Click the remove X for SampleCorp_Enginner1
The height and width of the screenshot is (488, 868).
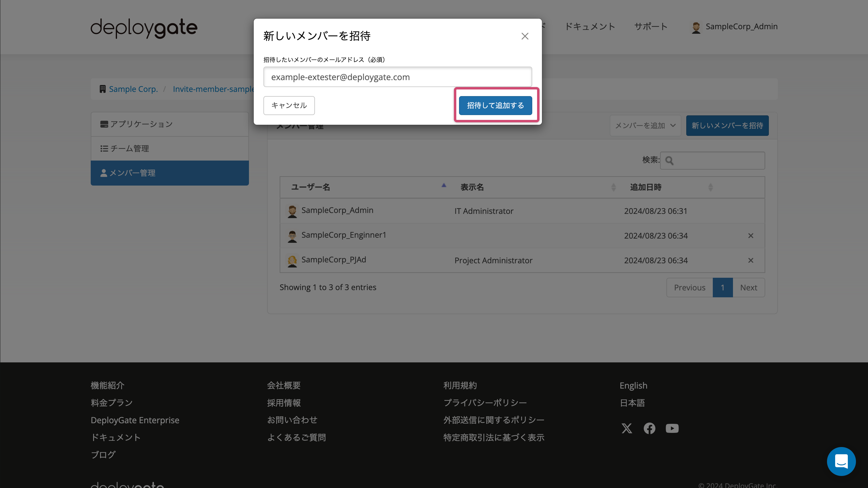pos(750,235)
